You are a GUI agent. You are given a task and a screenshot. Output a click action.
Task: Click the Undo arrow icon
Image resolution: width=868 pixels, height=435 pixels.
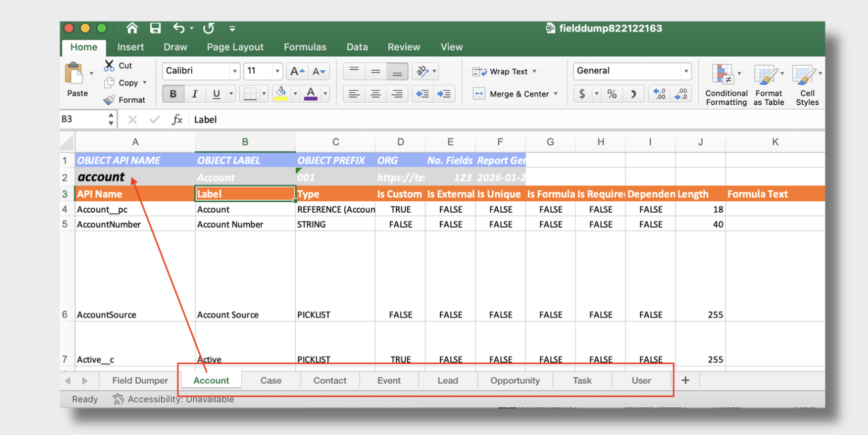[179, 28]
